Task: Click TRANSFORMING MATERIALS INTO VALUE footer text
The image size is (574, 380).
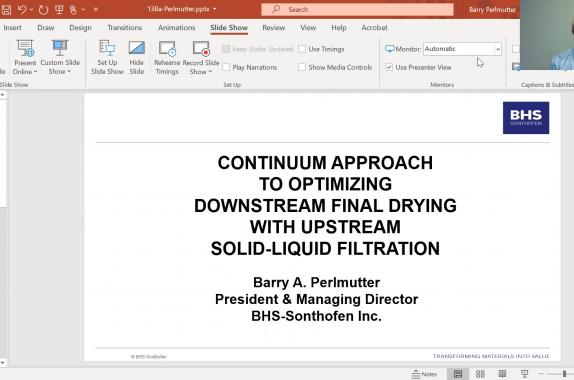Action: click(x=491, y=356)
